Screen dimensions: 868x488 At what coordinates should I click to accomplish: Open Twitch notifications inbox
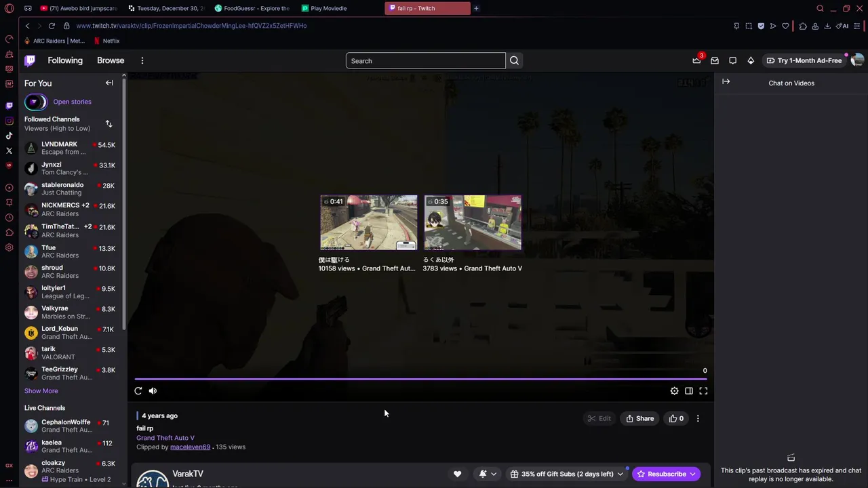click(715, 60)
